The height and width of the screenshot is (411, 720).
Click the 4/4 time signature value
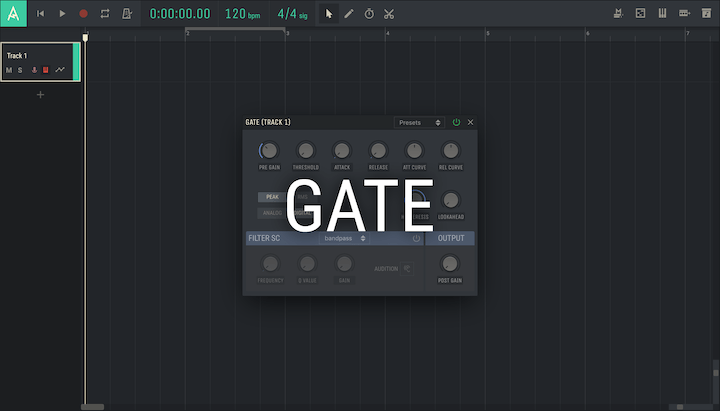click(292, 14)
